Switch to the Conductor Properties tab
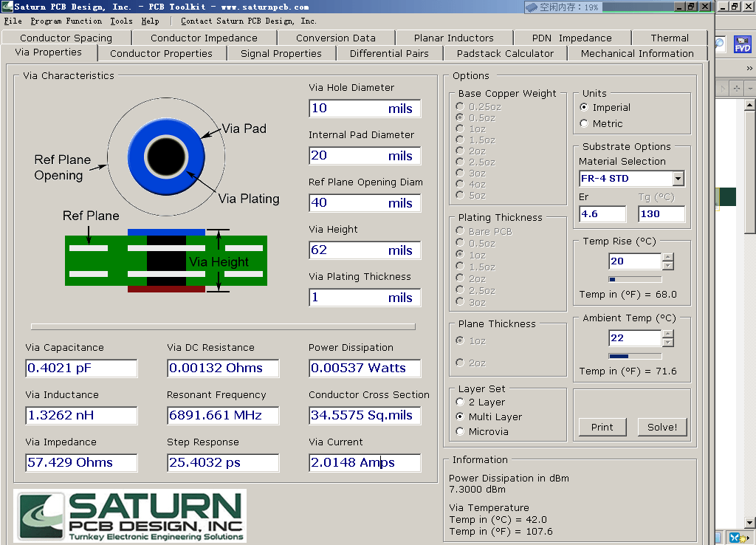This screenshot has height=545, width=756. [161, 53]
